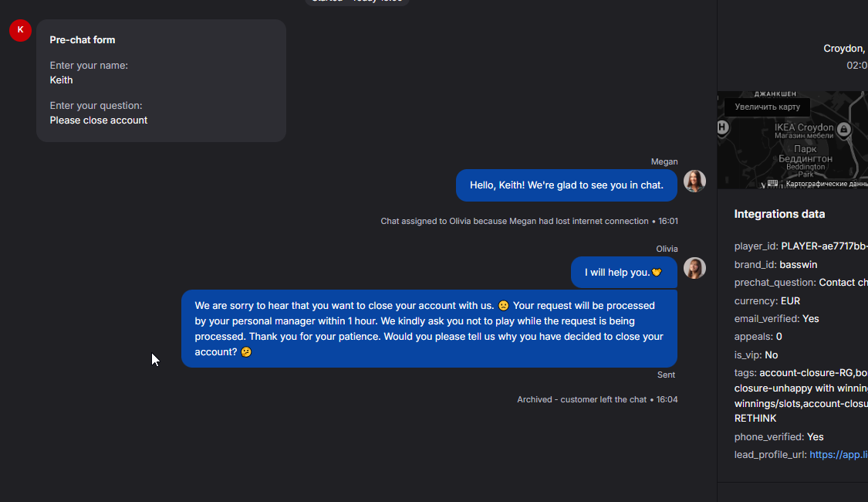Viewport: 868px width, 502px height.
Task: Select the account closure reply message
Action: [x=429, y=328]
